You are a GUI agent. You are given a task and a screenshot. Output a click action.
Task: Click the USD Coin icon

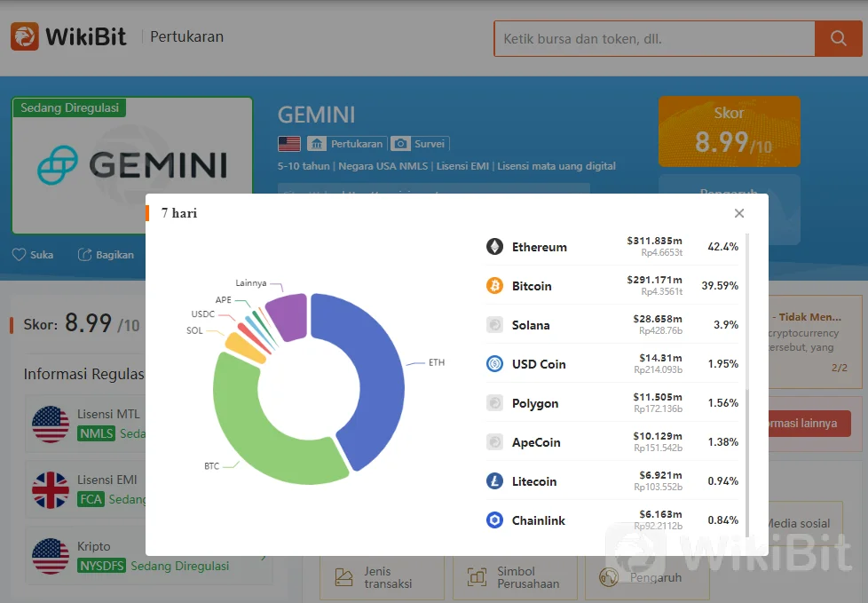[x=494, y=364]
